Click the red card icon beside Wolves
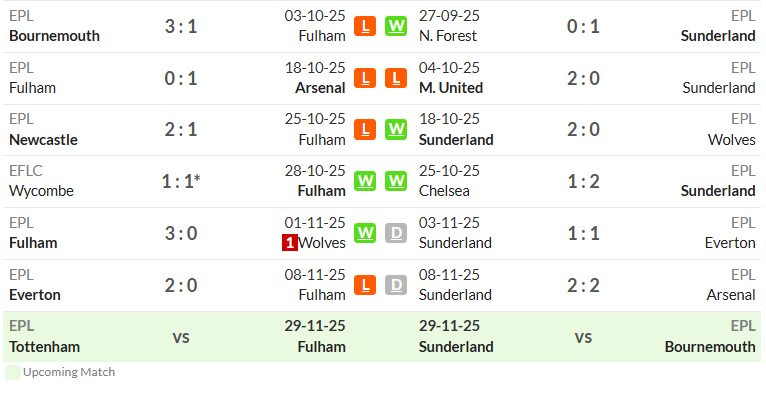Image resolution: width=766 pixels, height=398 pixels. [290, 243]
